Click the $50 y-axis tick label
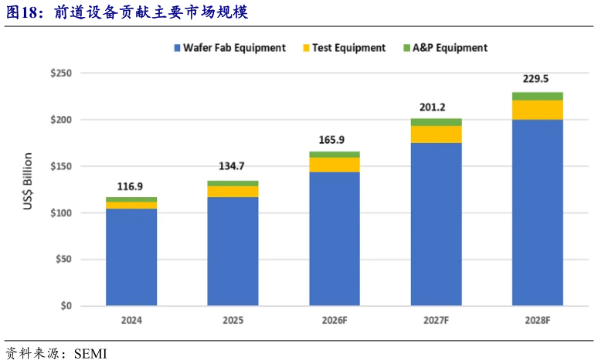Viewport: 598px width, 364px height. click(x=63, y=260)
